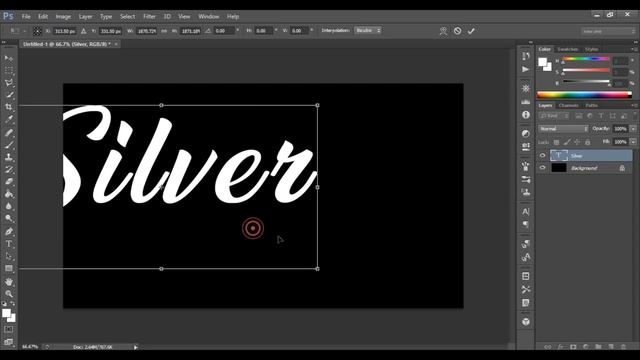Open the Window menu
This screenshot has width=640, height=360.
209,17
